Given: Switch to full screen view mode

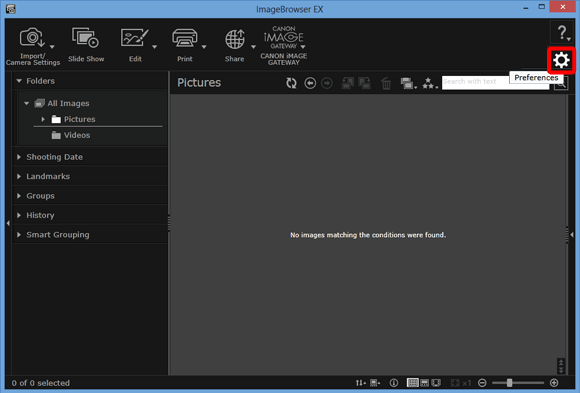Looking at the screenshot, I should point(436,383).
